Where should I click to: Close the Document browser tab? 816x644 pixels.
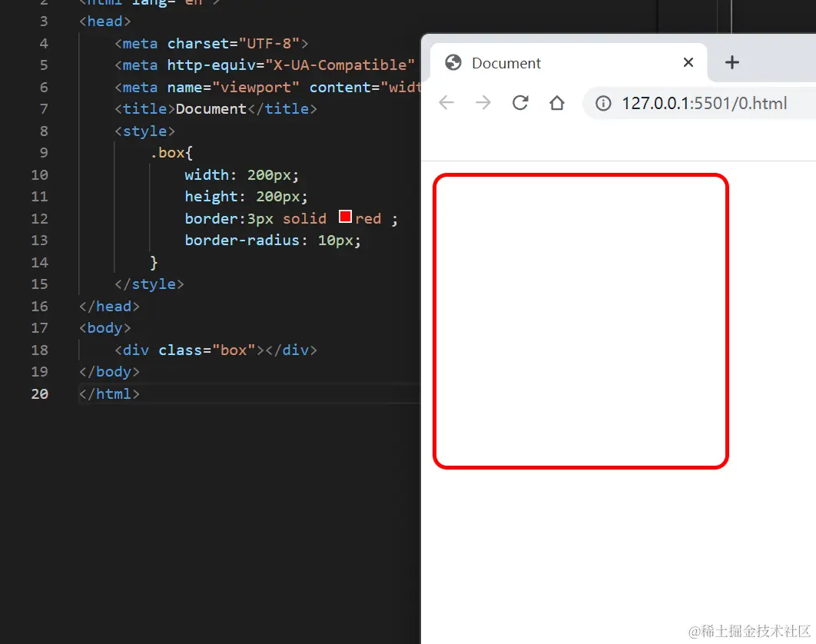(x=688, y=62)
